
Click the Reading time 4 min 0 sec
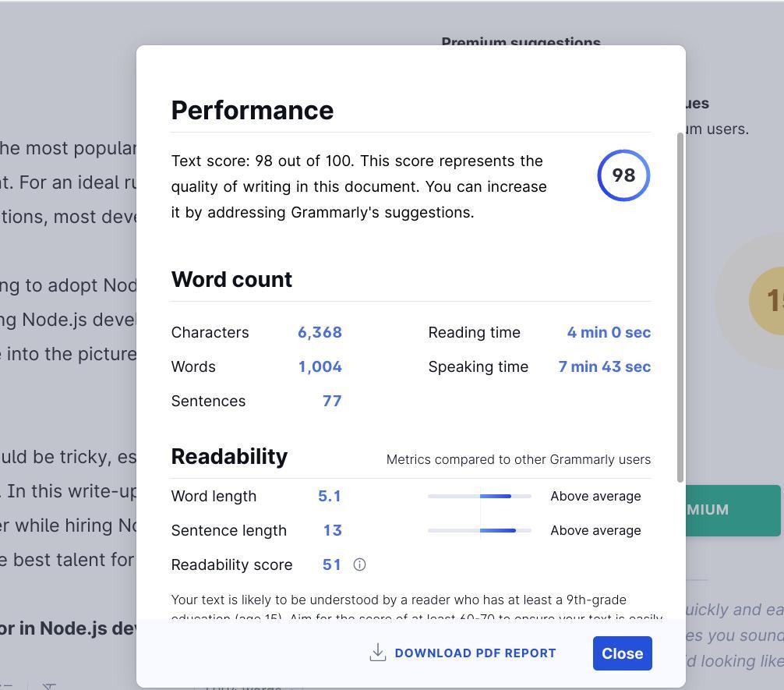point(609,332)
